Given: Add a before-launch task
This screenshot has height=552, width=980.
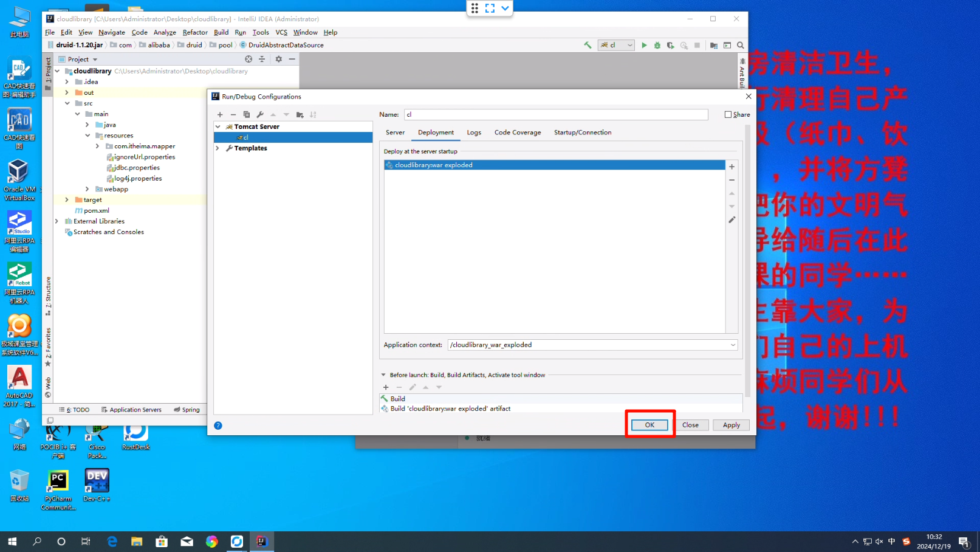Looking at the screenshot, I should click(x=386, y=387).
